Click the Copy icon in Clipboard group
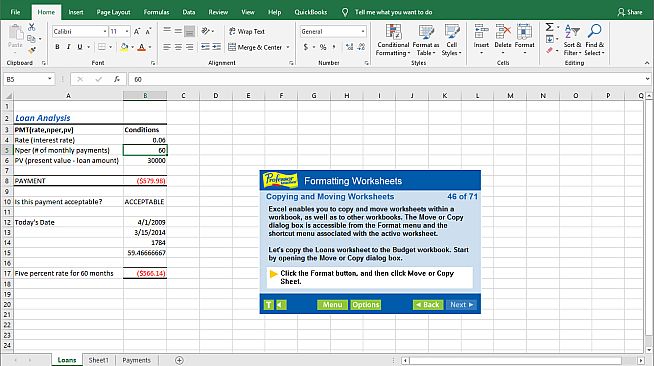The image size is (654, 366). click(x=31, y=39)
